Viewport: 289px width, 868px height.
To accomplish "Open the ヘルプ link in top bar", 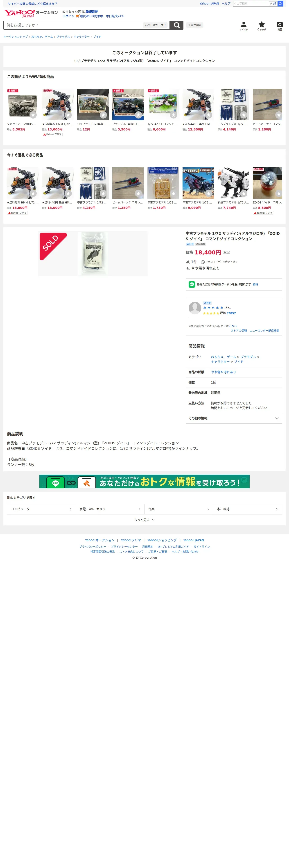I will click(226, 4).
